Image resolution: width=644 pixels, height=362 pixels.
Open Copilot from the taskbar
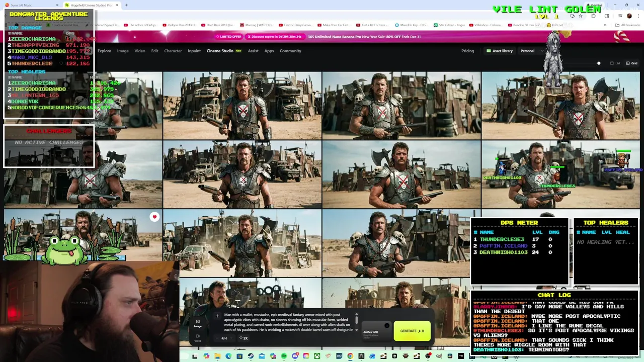[206, 356]
